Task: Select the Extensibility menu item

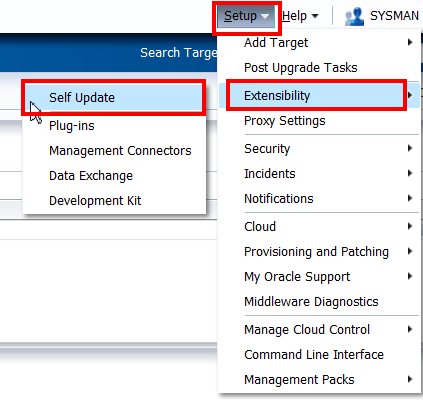Action: (x=319, y=96)
